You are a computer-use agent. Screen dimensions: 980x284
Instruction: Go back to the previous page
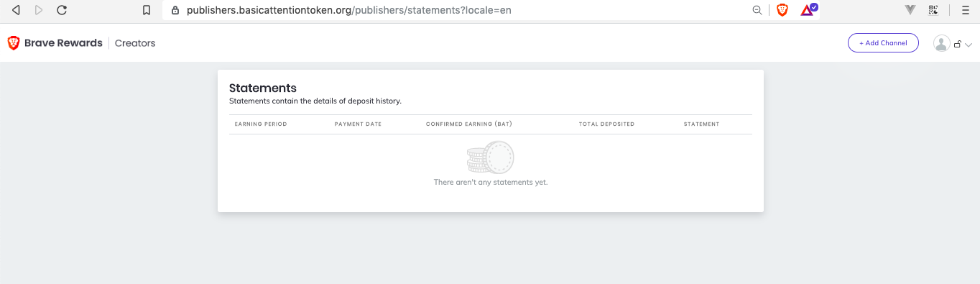pos(16,10)
